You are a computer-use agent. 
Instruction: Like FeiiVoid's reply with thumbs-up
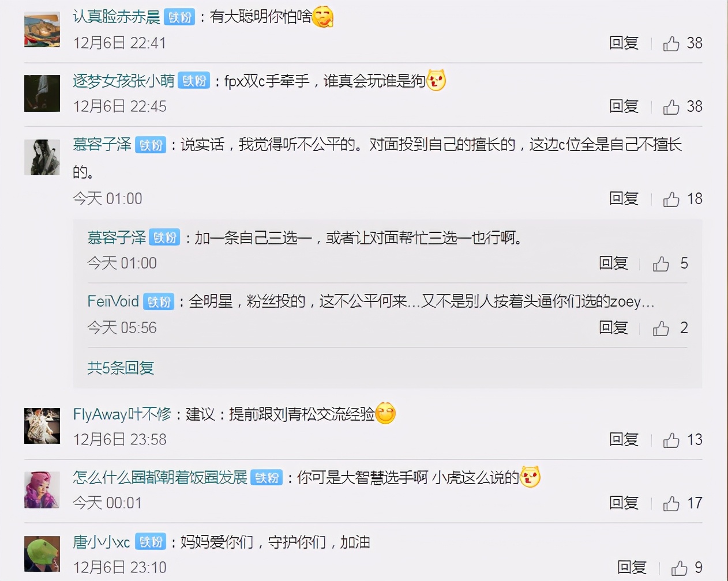tap(661, 328)
